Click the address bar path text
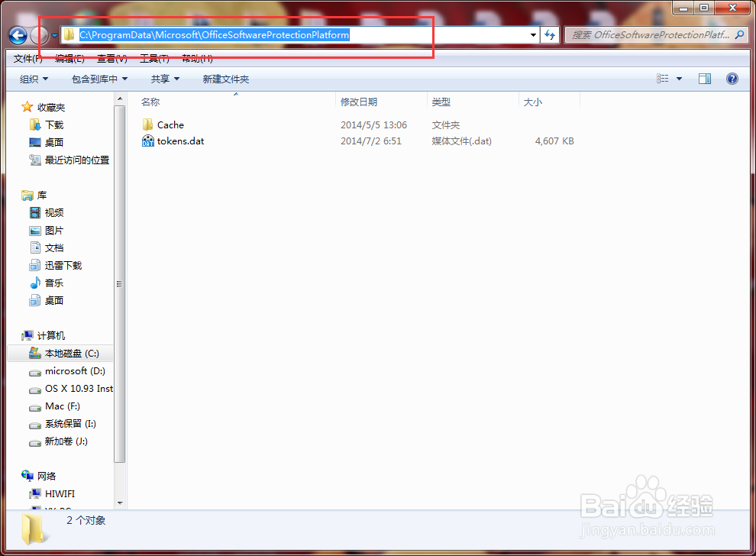756x556 pixels. pyautogui.click(x=214, y=34)
